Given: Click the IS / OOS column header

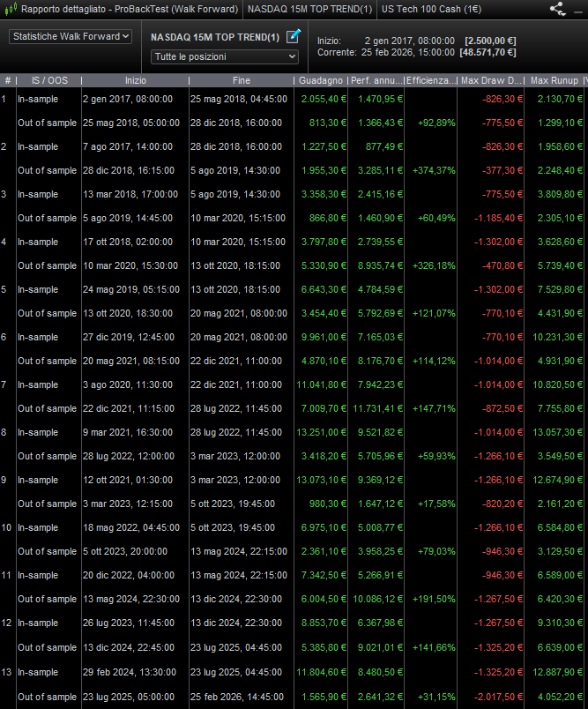Looking at the screenshot, I should click(x=48, y=80).
